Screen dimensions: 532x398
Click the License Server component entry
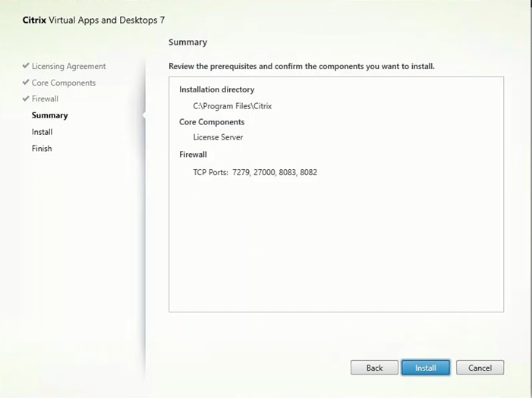pyautogui.click(x=218, y=137)
